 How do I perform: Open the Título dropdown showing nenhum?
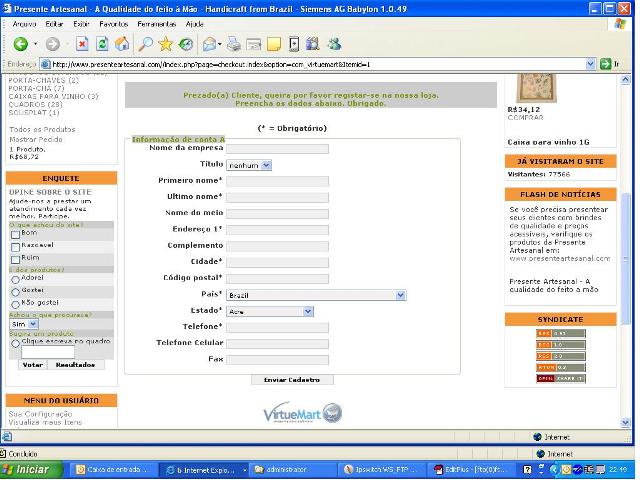(x=249, y=165)
